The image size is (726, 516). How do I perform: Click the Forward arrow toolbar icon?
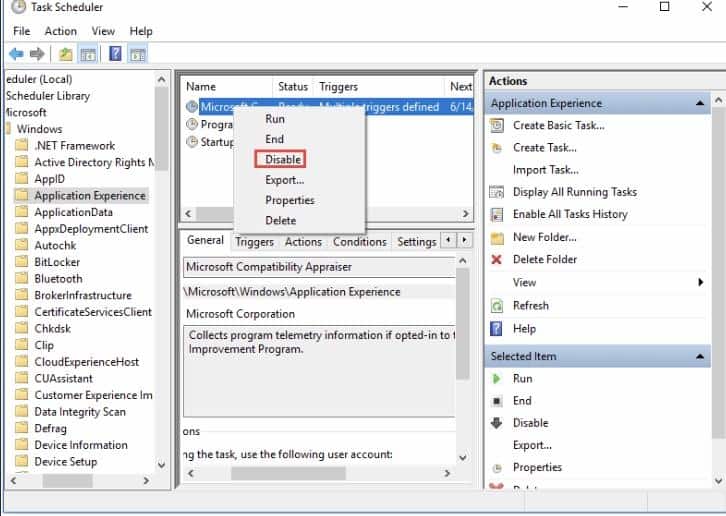click(37, 54)
